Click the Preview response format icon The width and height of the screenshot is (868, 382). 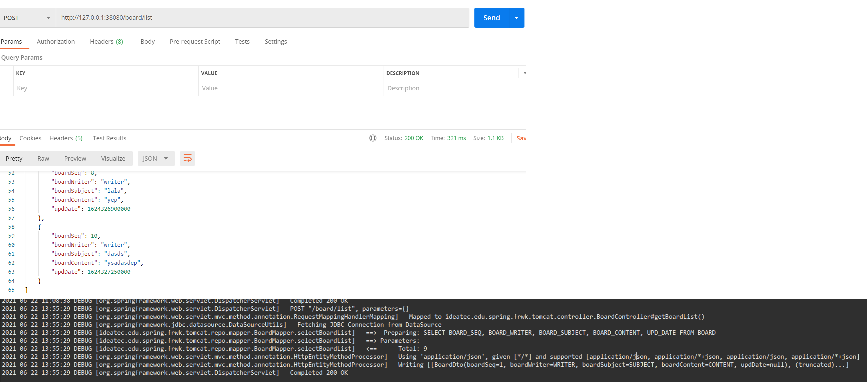[75, 158]
